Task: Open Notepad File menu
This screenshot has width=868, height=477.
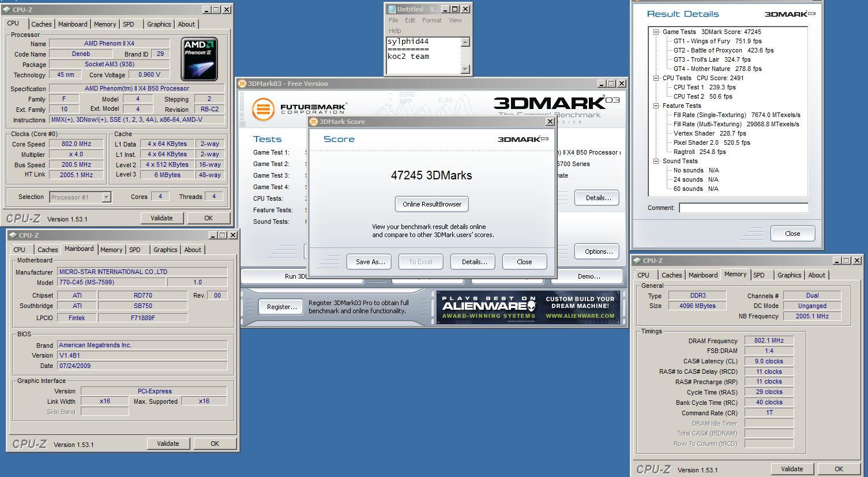Action: click(x=393, y=20)
